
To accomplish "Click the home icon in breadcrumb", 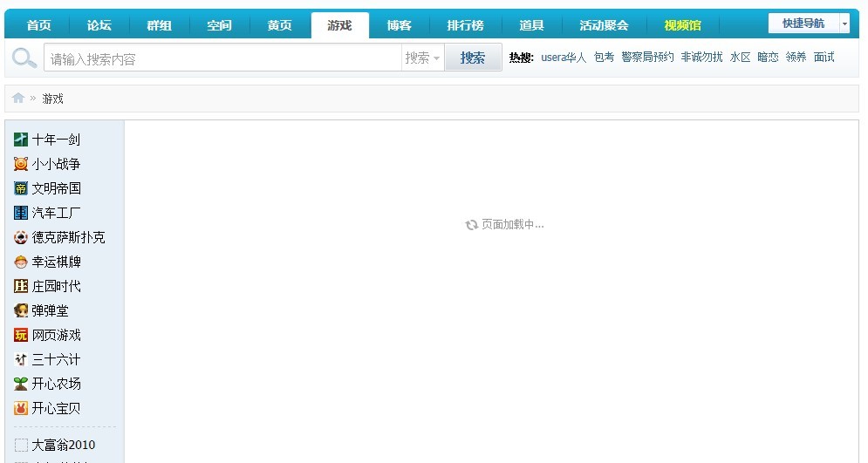I will point(17,99).
